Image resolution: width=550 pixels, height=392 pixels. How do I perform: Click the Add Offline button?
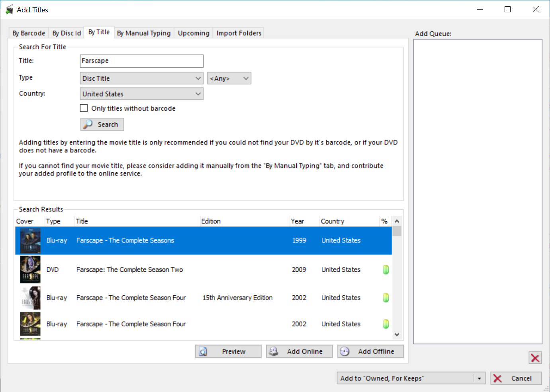[370, 351]
